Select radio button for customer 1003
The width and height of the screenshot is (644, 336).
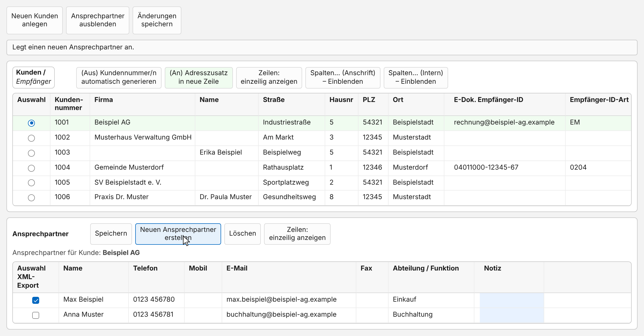[31, 153]
